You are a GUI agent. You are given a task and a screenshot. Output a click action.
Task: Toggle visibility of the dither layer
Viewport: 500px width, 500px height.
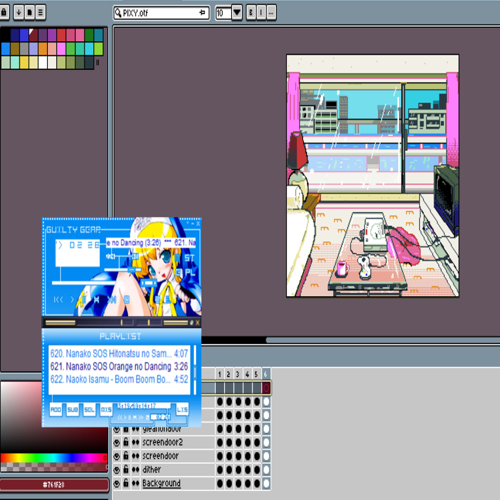[x=117, y=470]
